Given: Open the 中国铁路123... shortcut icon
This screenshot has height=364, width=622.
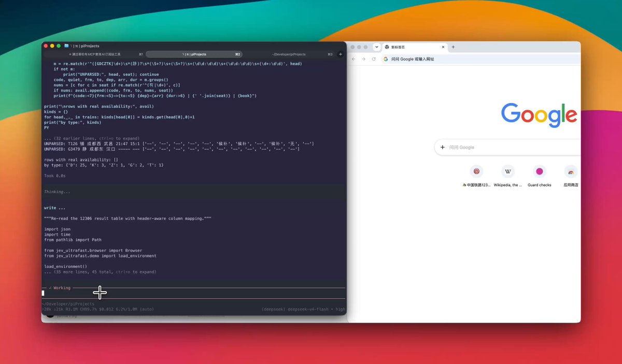Looking at the screenshot, I should pos(476,171).
